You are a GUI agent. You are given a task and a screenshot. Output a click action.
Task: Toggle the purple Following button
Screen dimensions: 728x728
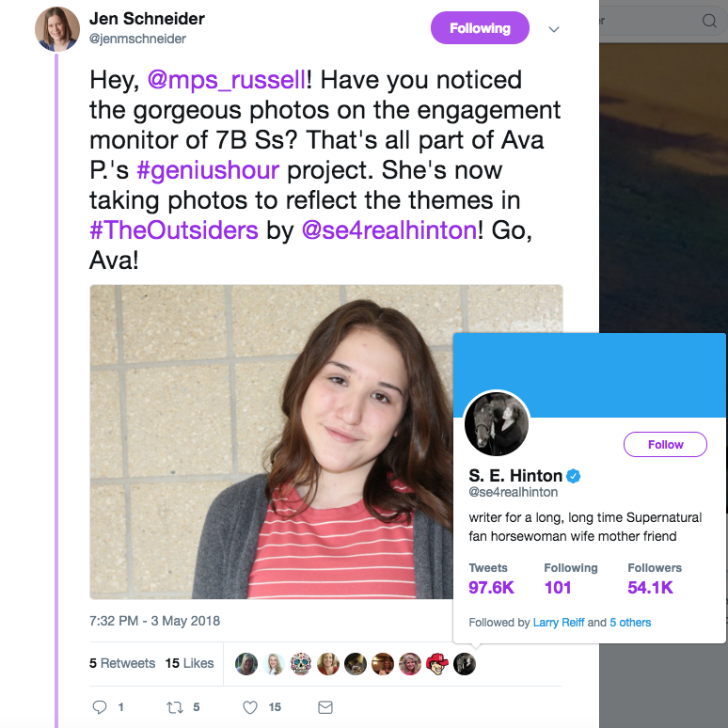pos(480,28)
